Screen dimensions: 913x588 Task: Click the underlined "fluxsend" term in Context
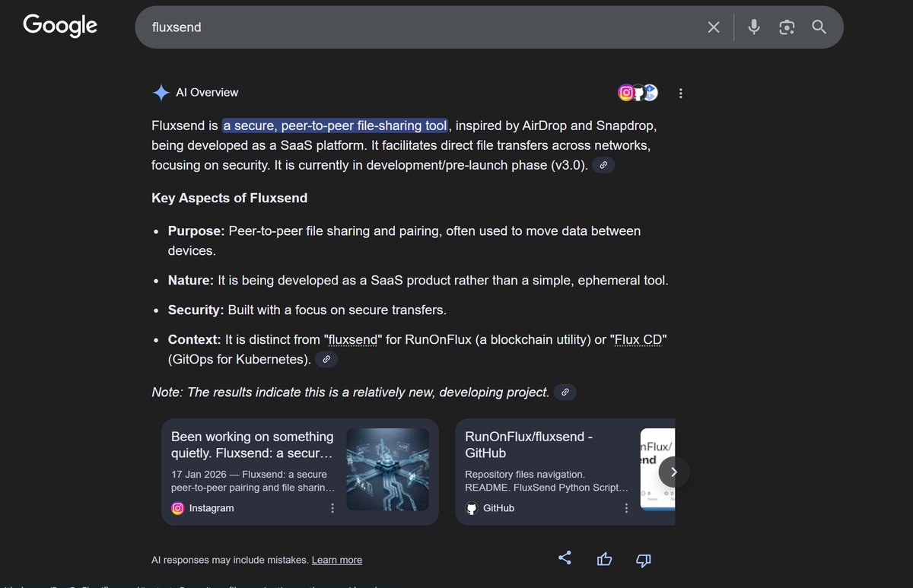[x=353, y=339]
